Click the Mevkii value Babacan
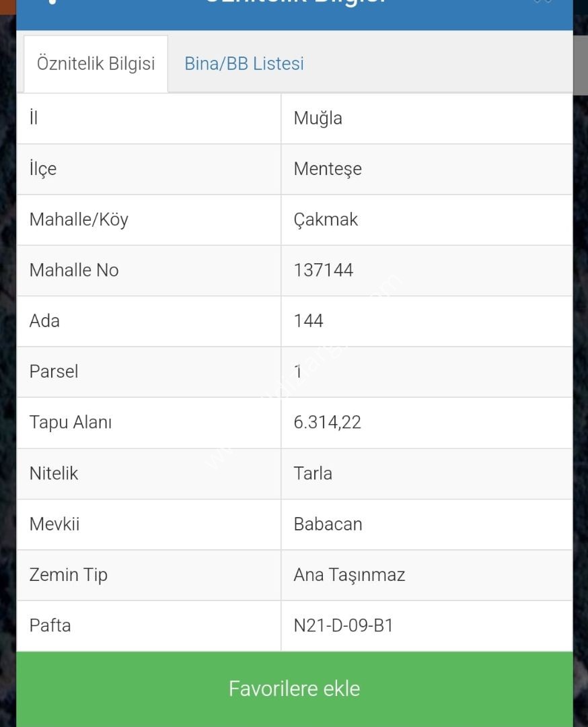Image resolution: width=588 pixels, height=727 pixels. click(x=328, y=524)
